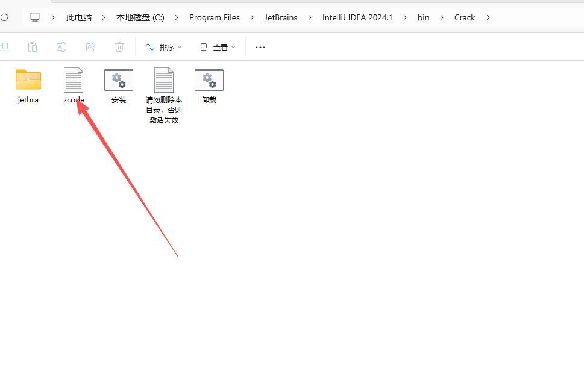Click the IntelliJ IDEA 2024.1 breadcrumb
This screenshot has width=584, height=392.
point(357,17)
